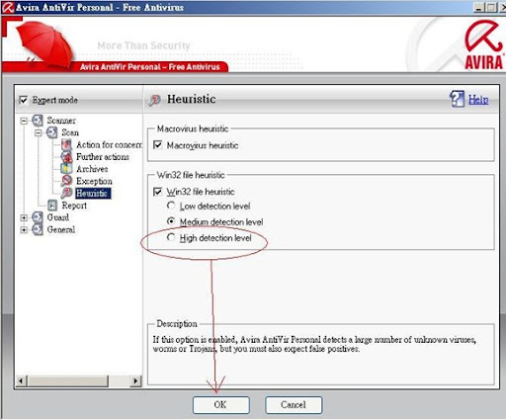
Task: Open the Further actions icon
Action: point(66,157)
